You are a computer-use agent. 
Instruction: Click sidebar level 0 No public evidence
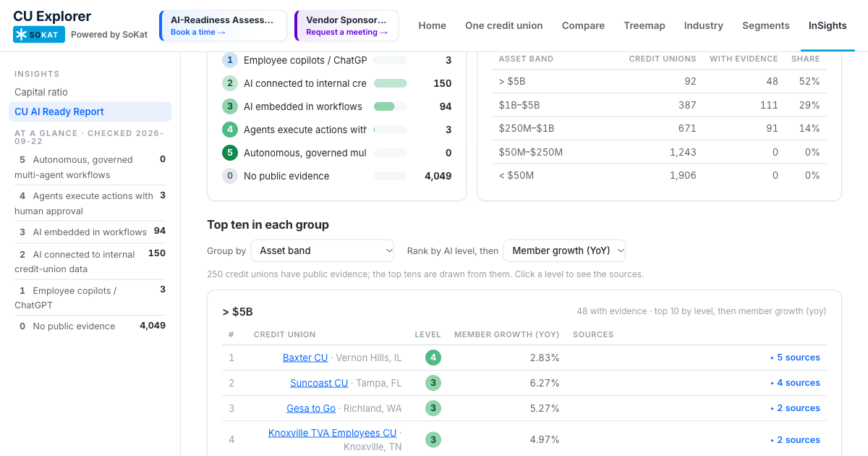(x=90, y=326)
